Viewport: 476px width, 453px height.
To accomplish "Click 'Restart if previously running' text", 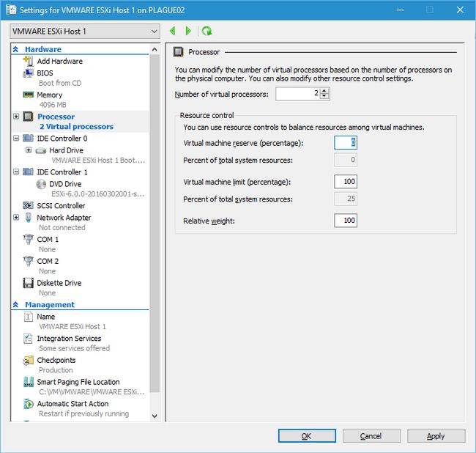I will pyautogui.click(x=83, y=413).
